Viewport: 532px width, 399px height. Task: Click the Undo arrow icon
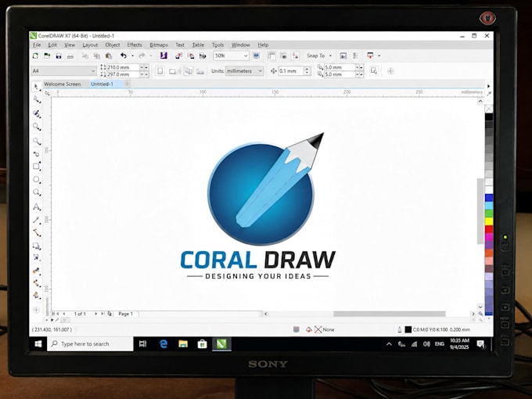[124, 56]
